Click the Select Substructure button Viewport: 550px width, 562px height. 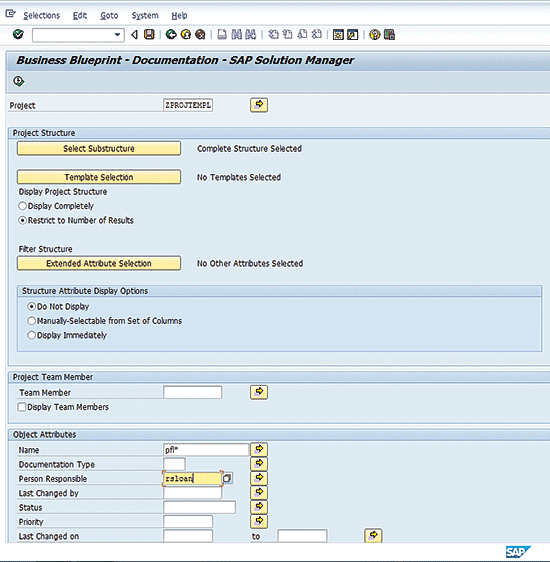pyautogui.click(x=99, y=148)
